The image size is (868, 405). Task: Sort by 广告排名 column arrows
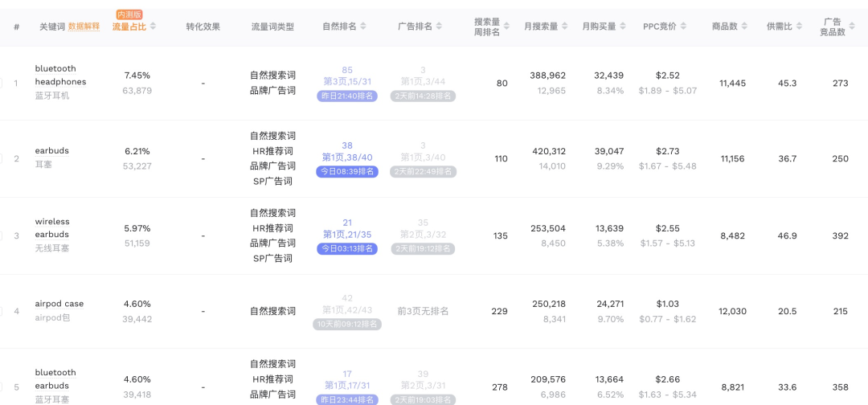click(440, 27)
